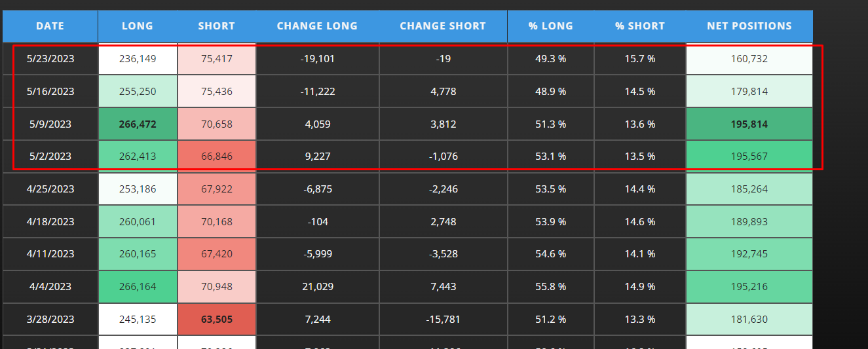This screenshot has width=868, height=349.
Task: Select the dark green 266,472 long cell
Action: 138,124
